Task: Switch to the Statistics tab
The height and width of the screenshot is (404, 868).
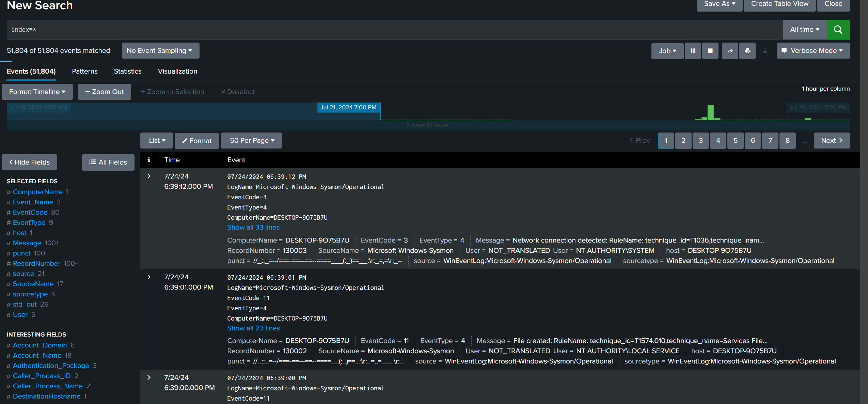Action: 128,71
